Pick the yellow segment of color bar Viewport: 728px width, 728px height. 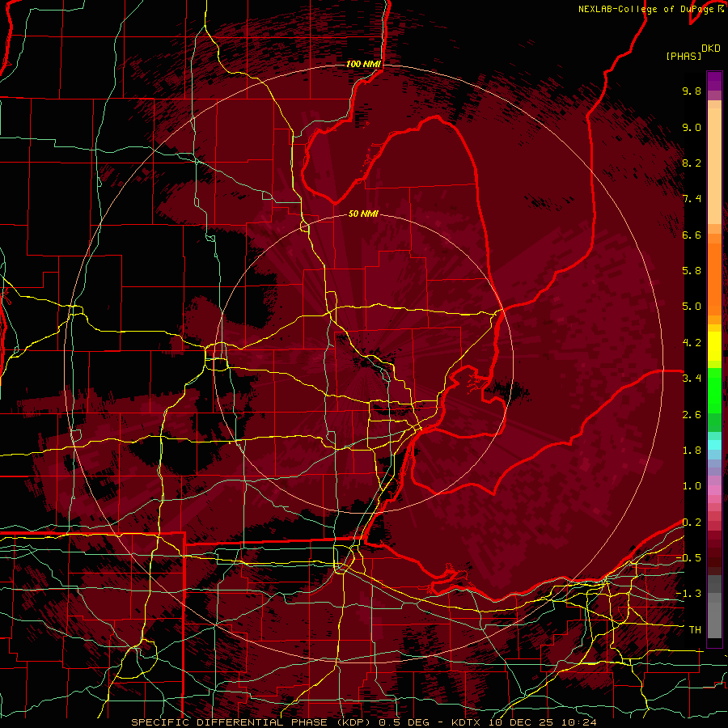click(714, 346)
